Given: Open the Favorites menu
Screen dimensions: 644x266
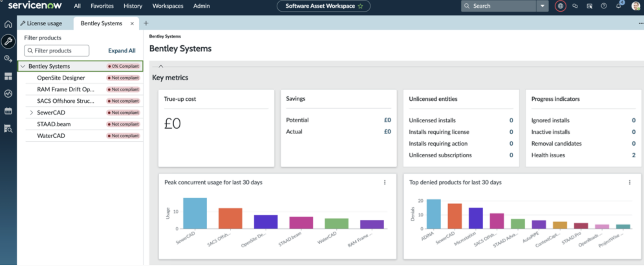Looking at the screenshot, I should tap(102, 6).
